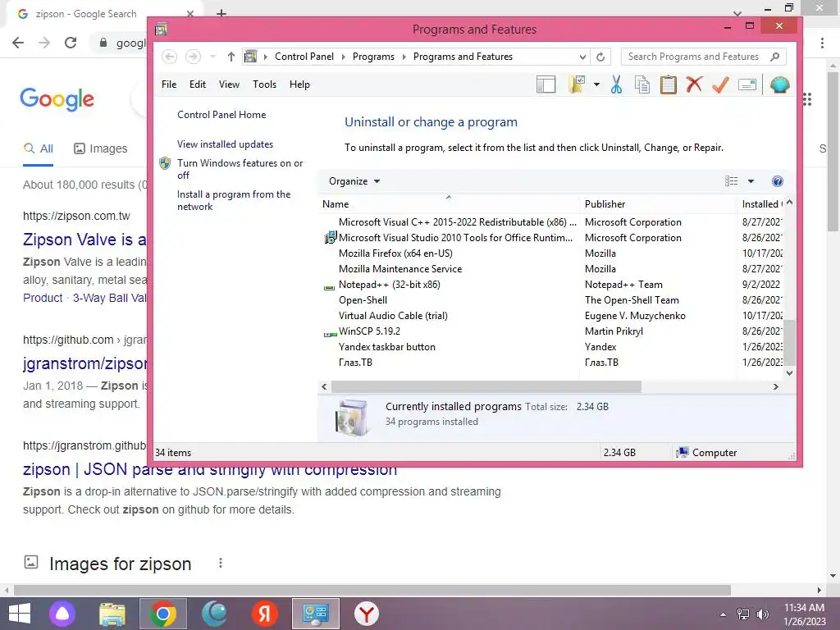Click the Up arrow navigation button
840x630 pixels.
pyautogui.click(x=231, y=57)
